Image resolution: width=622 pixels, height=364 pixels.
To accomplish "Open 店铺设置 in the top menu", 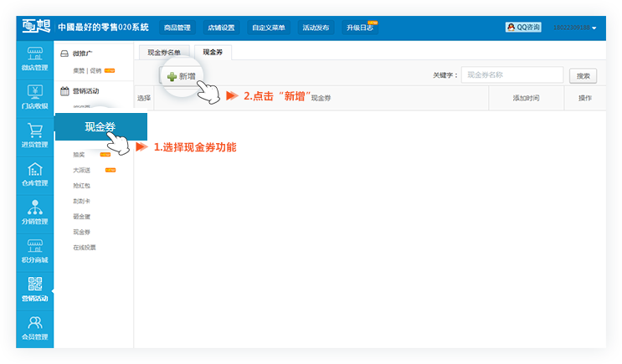I will pos(222,28).
